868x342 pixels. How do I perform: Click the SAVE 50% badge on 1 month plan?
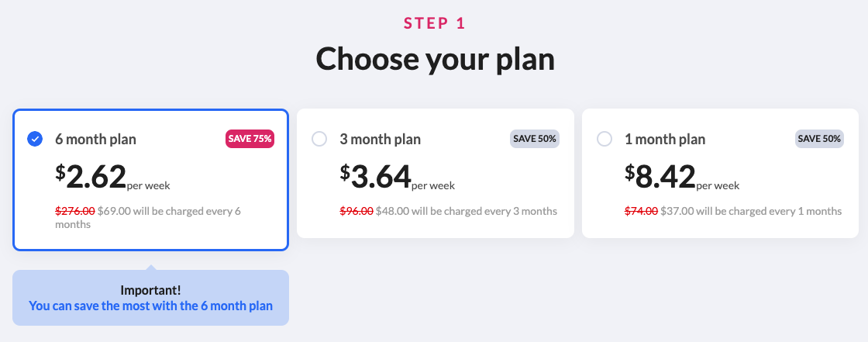click(820, 139)
